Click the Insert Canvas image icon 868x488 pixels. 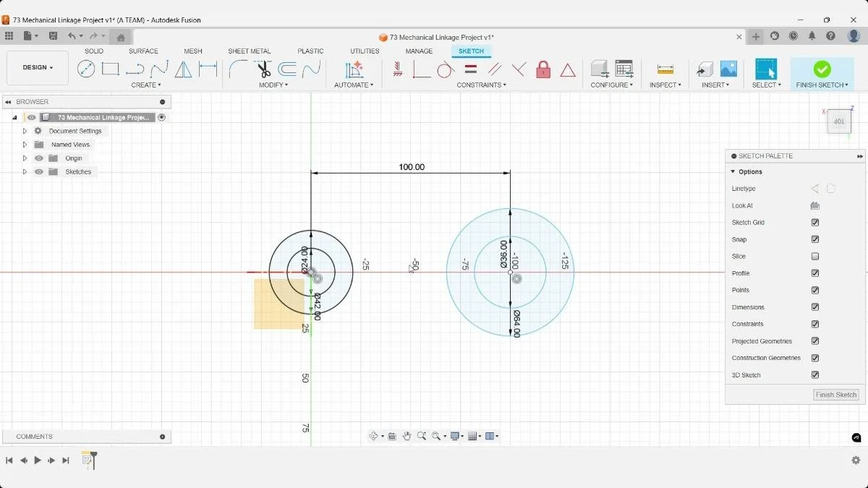point(728,69)
